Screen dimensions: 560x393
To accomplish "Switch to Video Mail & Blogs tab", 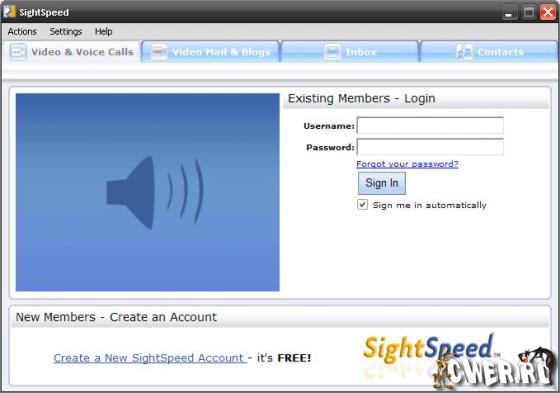I will (211, 52).
